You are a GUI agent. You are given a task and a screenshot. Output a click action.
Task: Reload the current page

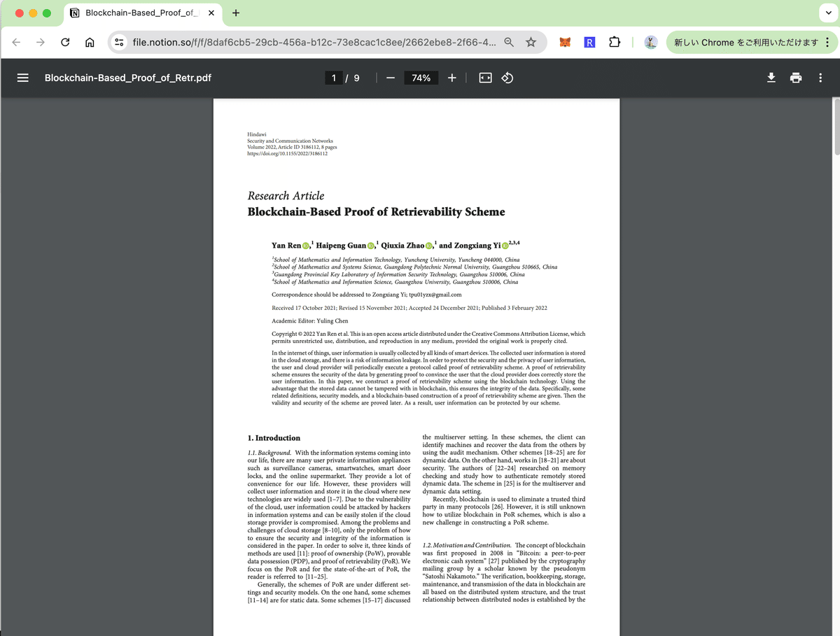65,43
